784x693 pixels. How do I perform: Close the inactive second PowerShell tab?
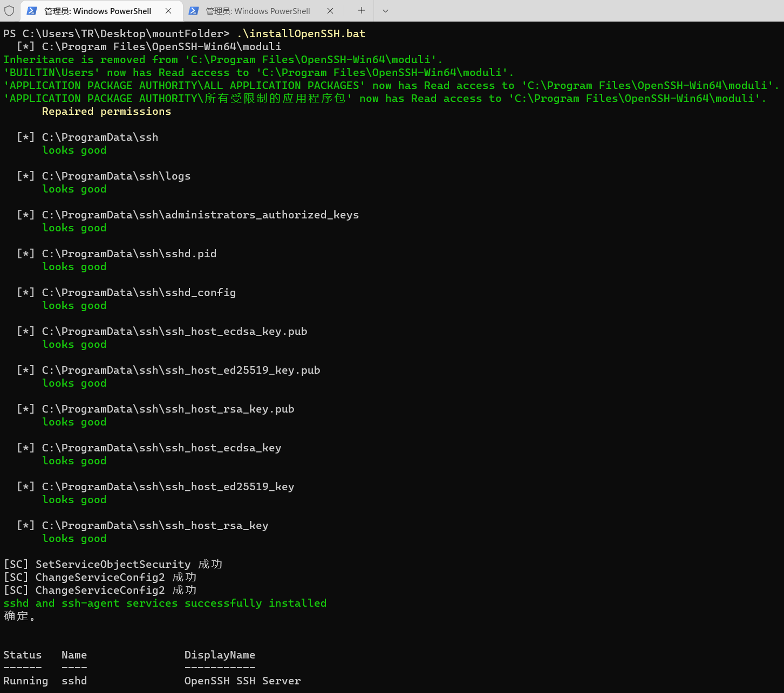[x=330, y=11]
